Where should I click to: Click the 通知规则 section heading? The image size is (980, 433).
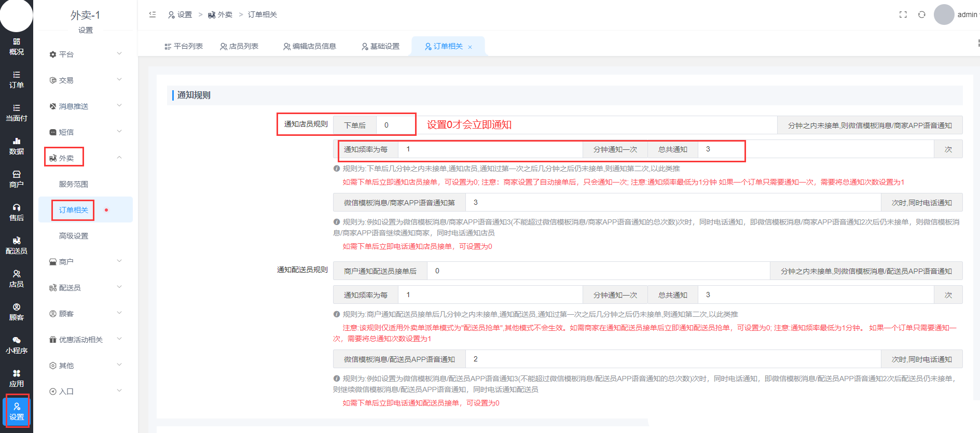tap(194, 95)
